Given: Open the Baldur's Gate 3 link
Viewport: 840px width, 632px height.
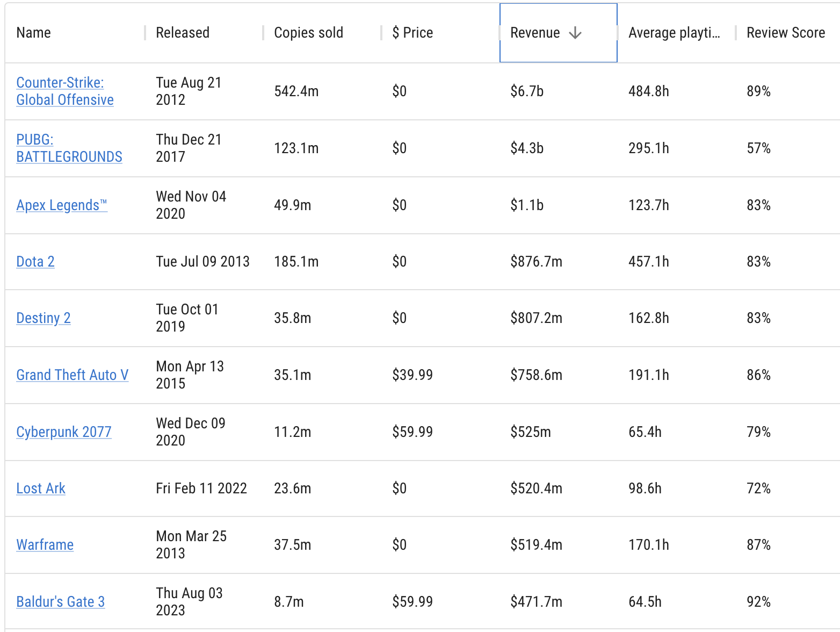Looking at the screenshot, I should pos(61,602).
